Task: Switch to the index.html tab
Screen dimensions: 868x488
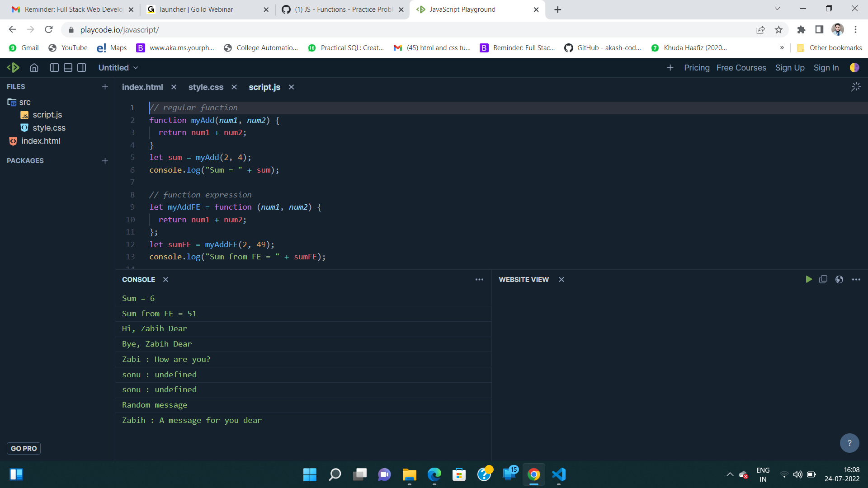Action: [x=142, y=87]
